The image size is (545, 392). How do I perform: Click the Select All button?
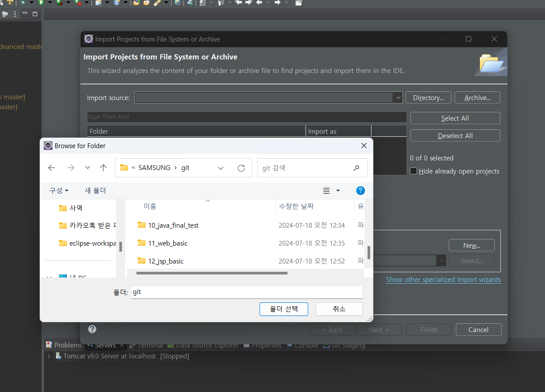tap(455, 118)
